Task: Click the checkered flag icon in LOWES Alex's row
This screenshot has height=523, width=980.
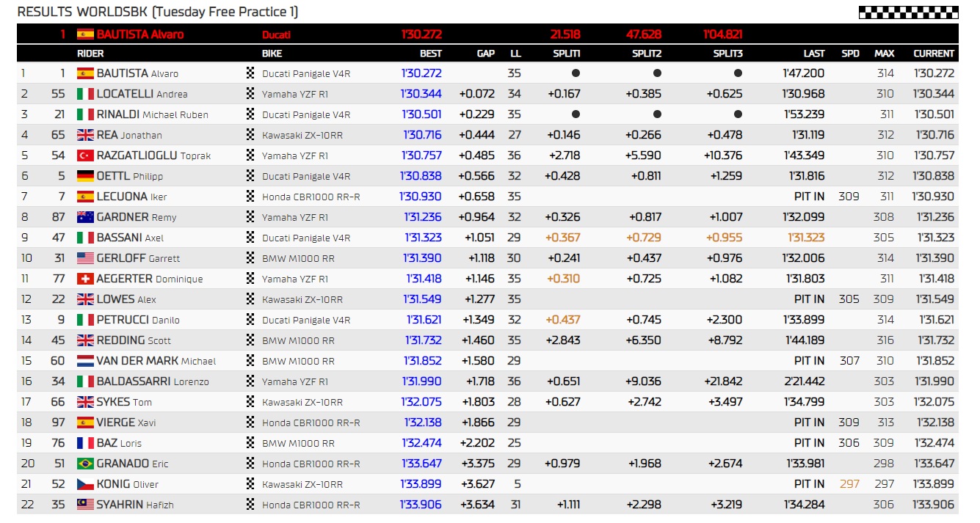Action: [250, 299]
